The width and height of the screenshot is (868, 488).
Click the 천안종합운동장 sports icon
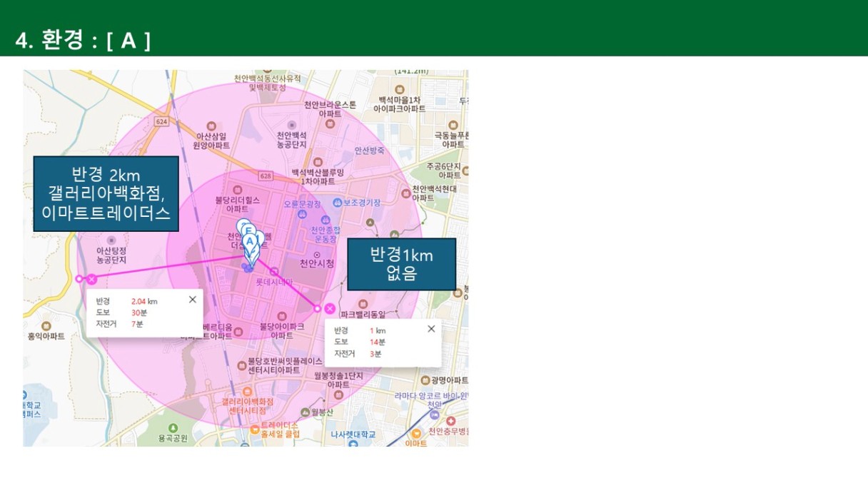coord(325,220)
